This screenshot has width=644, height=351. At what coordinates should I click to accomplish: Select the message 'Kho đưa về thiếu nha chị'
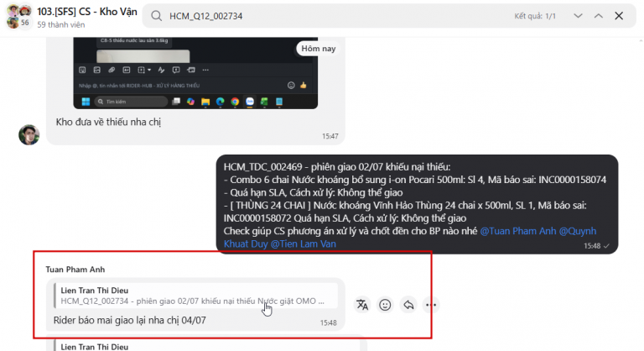coord(108,122)
